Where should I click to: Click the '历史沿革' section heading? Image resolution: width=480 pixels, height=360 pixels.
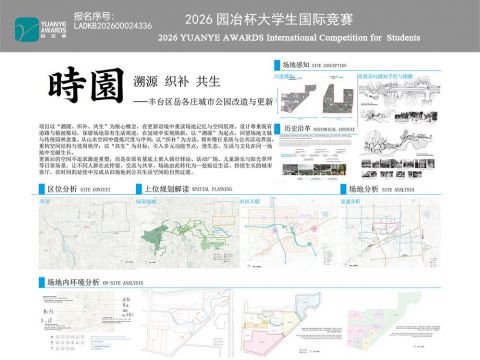click(x=297, y=129)
